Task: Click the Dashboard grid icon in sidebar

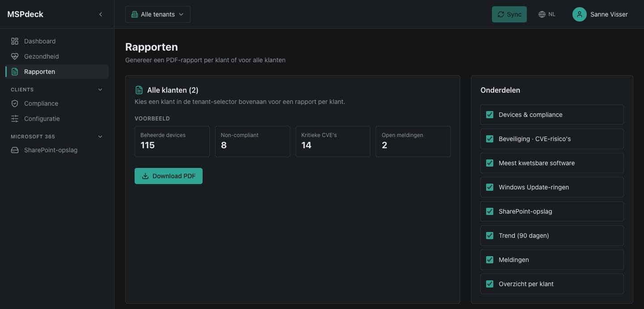Action: (x=15, y=41)
